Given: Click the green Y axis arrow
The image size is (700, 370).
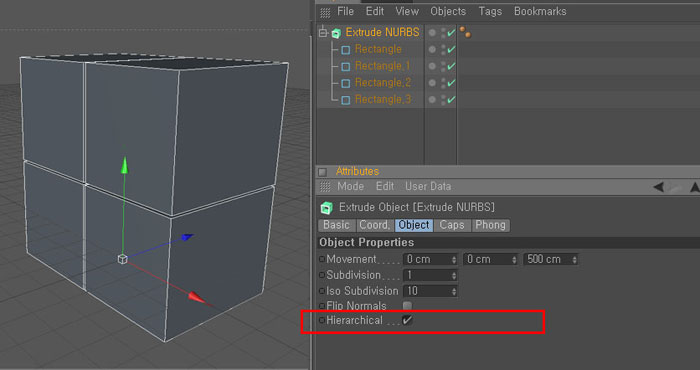Looking at the screenshot, I should 125,165.
